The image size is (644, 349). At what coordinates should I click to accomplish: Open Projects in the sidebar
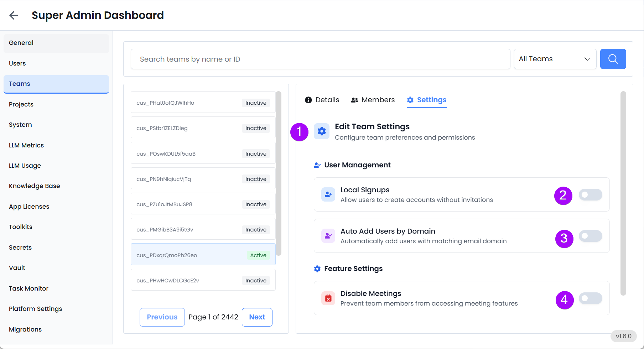click(56, 104)
